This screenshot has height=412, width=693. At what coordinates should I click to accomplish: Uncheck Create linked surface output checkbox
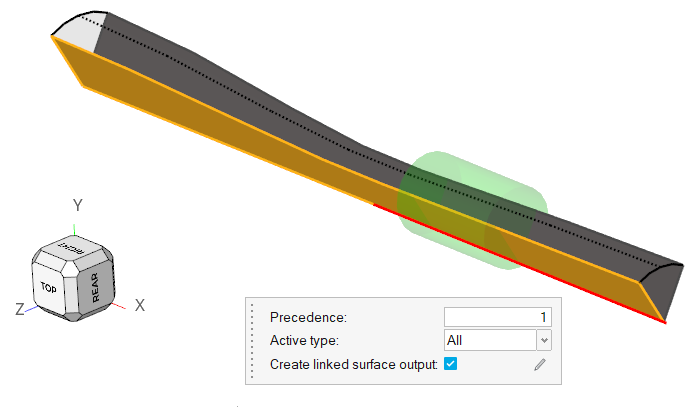pos(451,363)
